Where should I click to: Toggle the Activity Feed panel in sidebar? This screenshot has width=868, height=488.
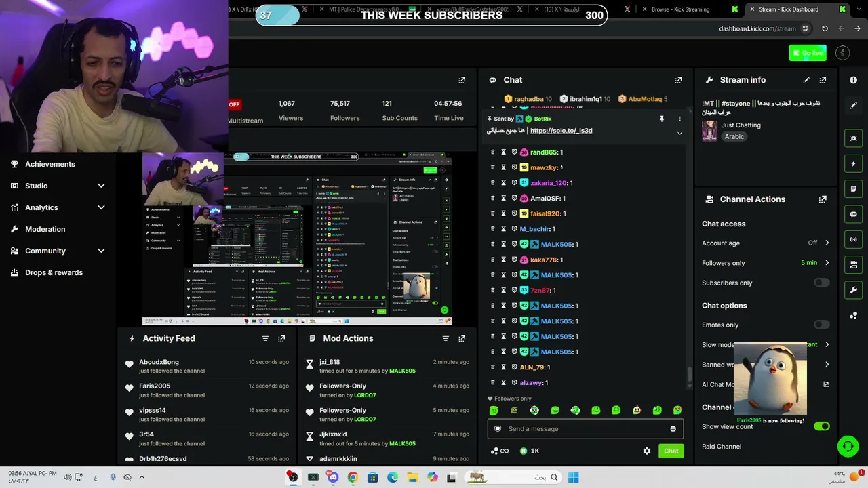(853, 163)
